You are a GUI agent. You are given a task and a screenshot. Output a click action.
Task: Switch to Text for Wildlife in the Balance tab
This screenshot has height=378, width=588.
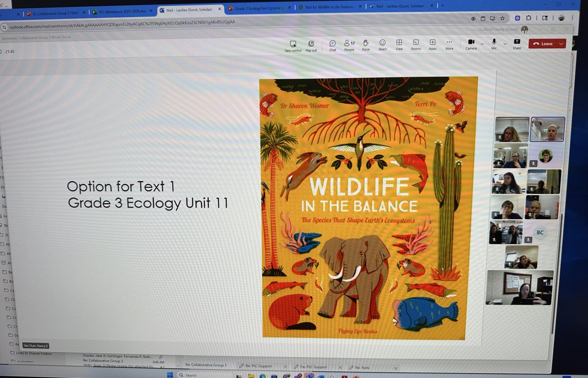pyautogui.click(x=329, y=8)
